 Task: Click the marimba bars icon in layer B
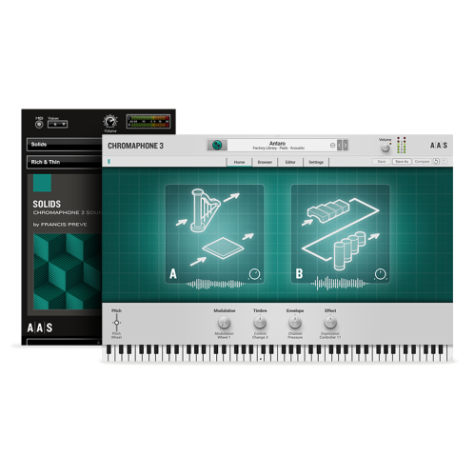pyautogui.click(x=328, y=210)
